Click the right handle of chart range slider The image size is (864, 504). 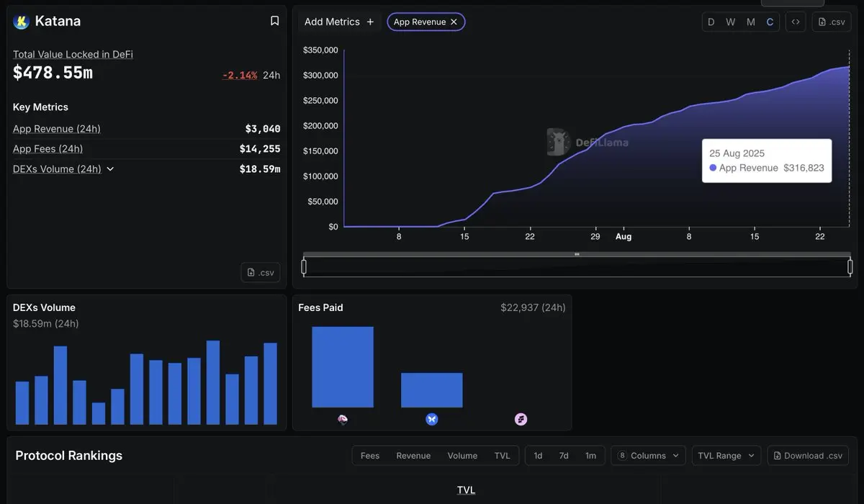[850, 267]
